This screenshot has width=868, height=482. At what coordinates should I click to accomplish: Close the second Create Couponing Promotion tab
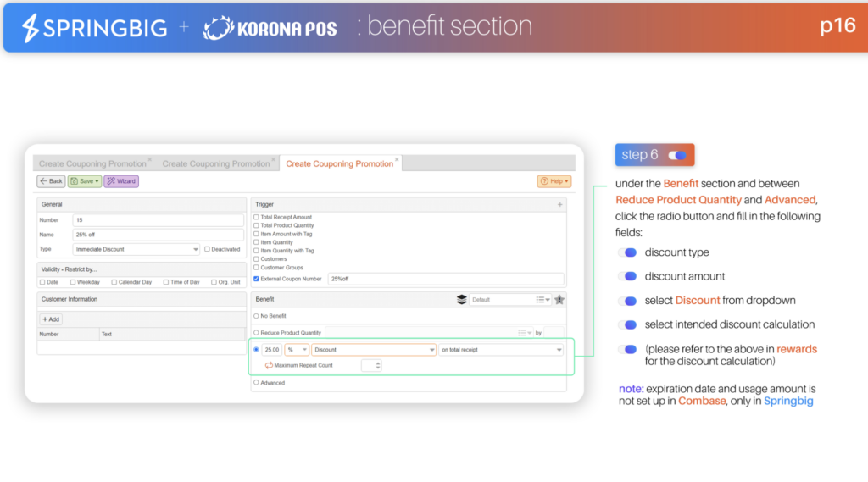point(274,160)
